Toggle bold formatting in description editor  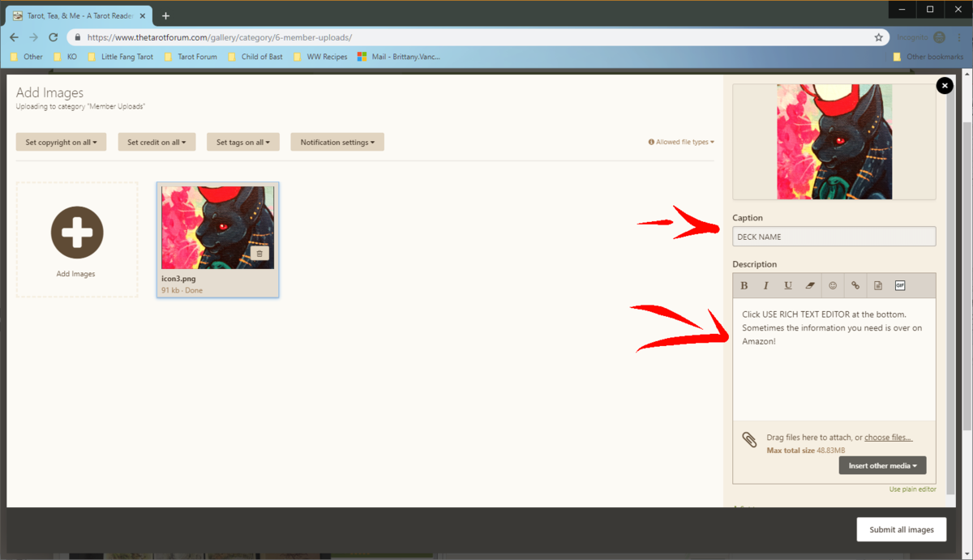744,285
